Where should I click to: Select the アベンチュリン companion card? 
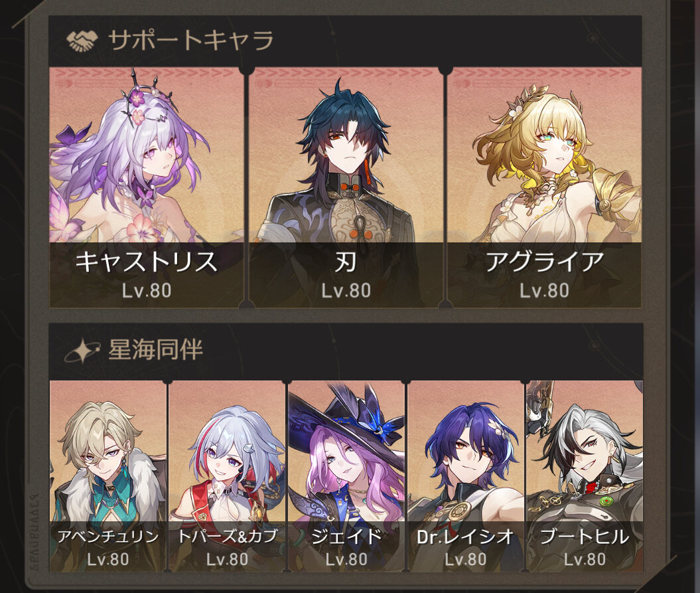coord(108,476)
